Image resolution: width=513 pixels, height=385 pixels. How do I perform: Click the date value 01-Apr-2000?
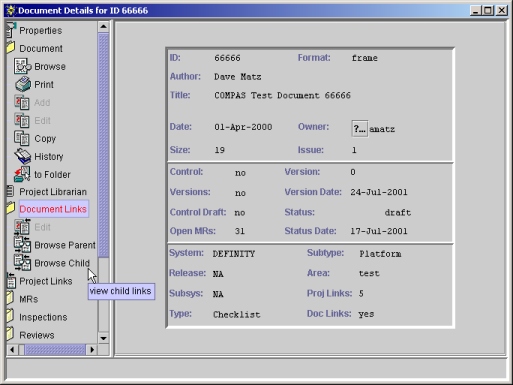pos(243,127)
